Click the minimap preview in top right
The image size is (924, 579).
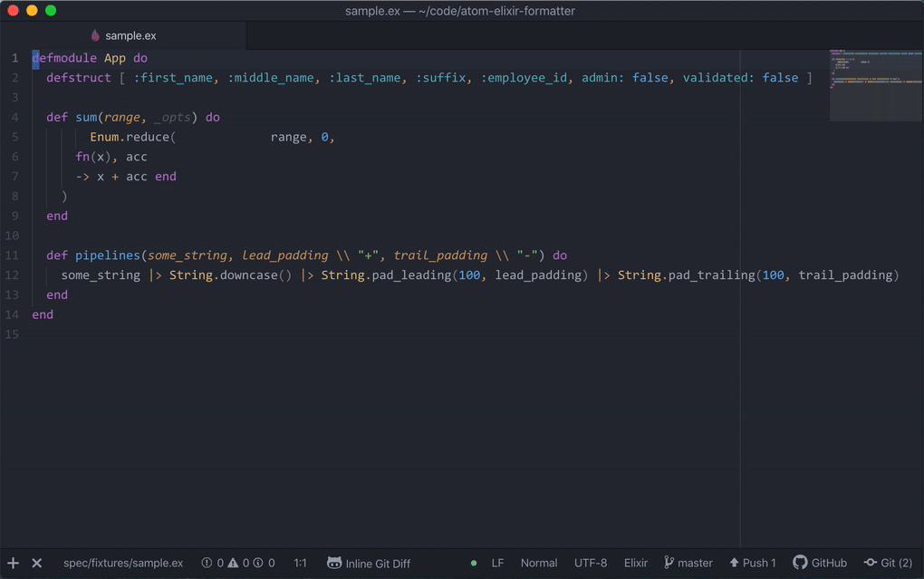pos(875,84)
